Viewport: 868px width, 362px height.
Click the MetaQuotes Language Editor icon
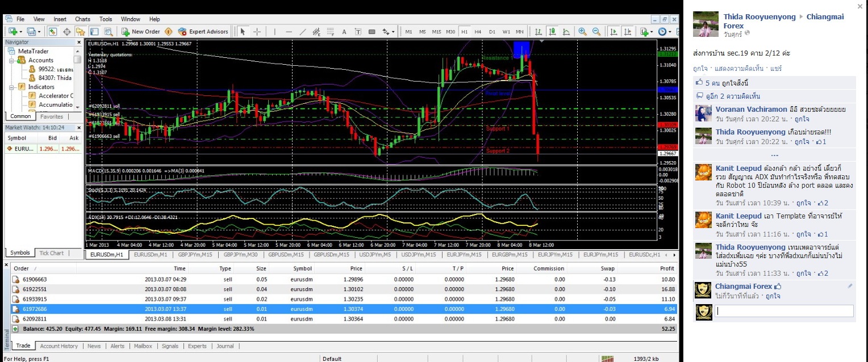pos(168,32)
